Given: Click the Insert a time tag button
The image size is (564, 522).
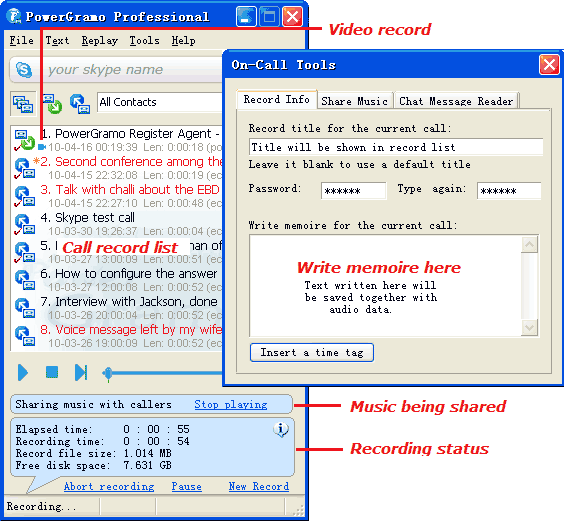Looking at the screenshot, I should click(312, 353).
